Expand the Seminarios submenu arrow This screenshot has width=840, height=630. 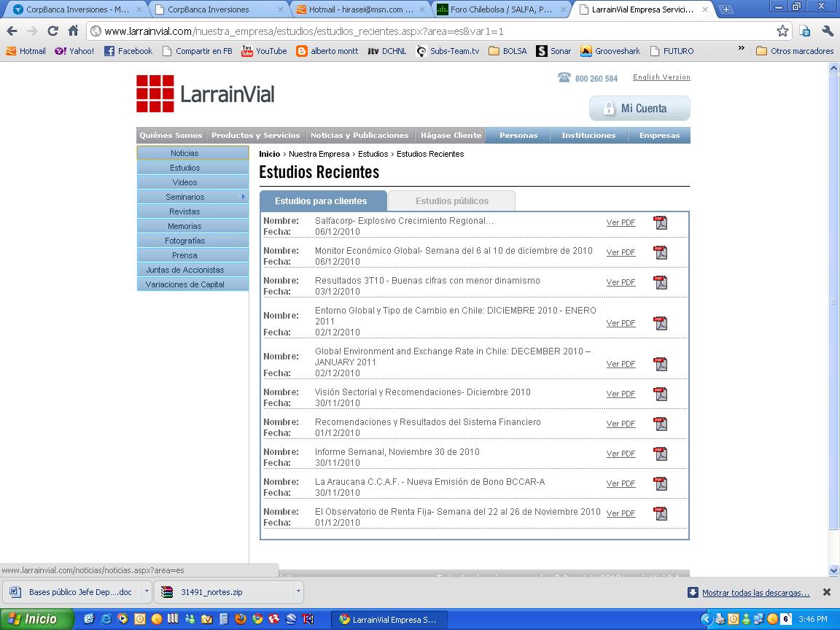tap(244, 197)
